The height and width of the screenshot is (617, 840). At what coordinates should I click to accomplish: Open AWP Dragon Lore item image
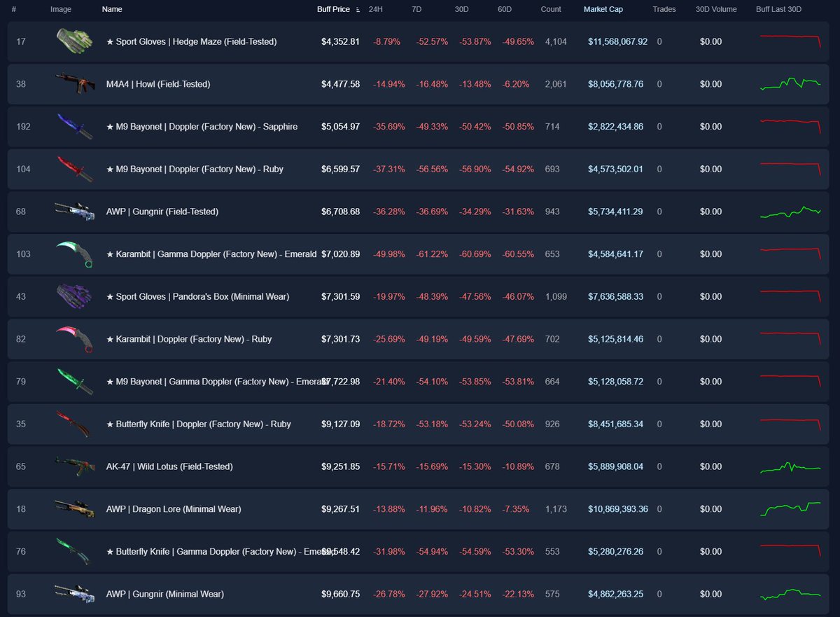click(x=74, y=509)
